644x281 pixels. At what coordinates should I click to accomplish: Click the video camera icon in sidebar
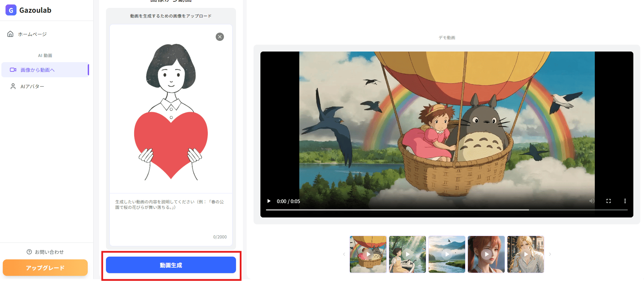13,70
